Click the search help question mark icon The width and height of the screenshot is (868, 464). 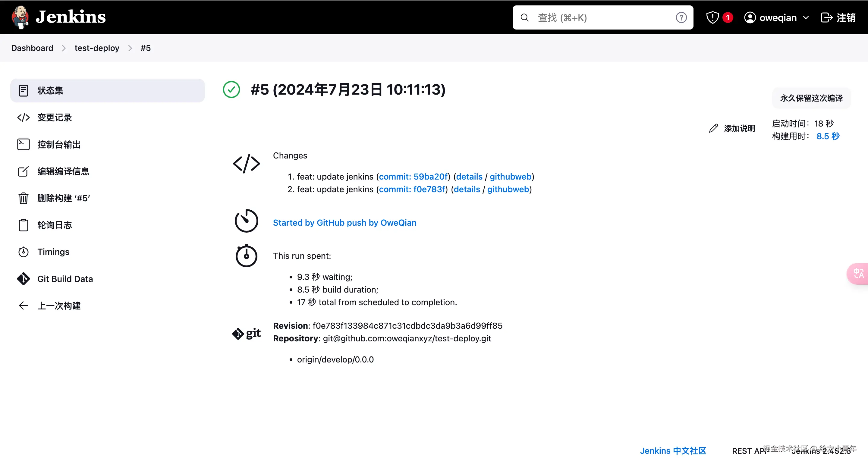click(x=681, y=17)
